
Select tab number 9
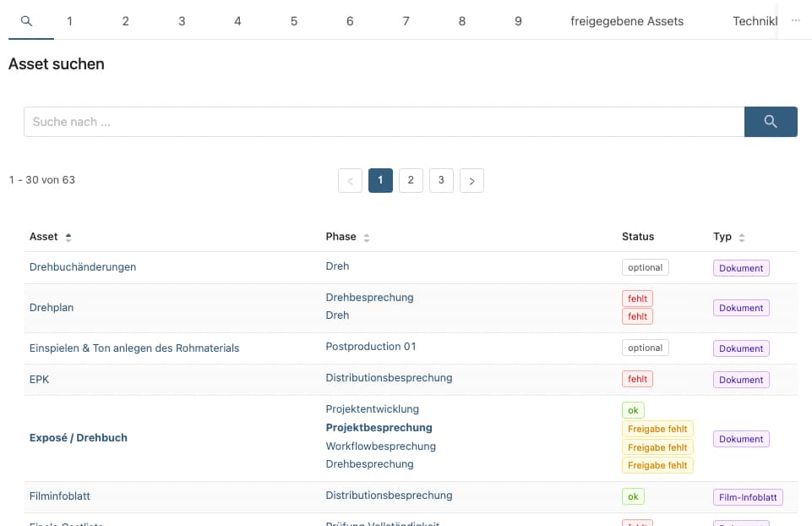518,21
